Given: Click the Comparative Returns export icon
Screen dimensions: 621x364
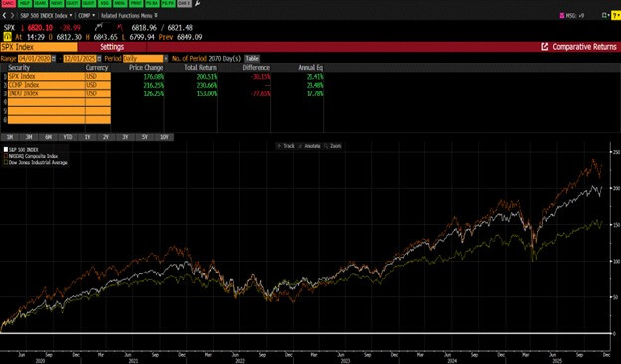Looking at the screenshot, I should tap(545, 47).
